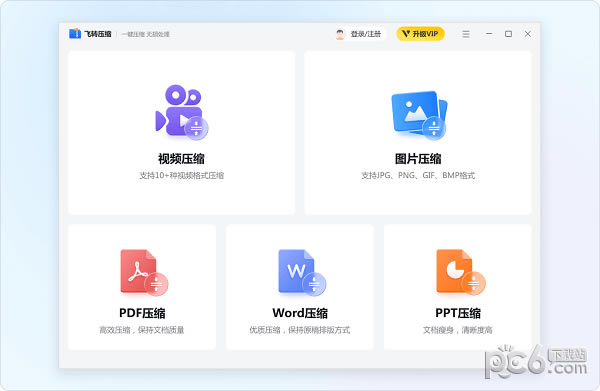Upgrade with the yellow 升级VIP button
Image resolution: width=600 pixels, height=391 pixels.
coord(420,34)
